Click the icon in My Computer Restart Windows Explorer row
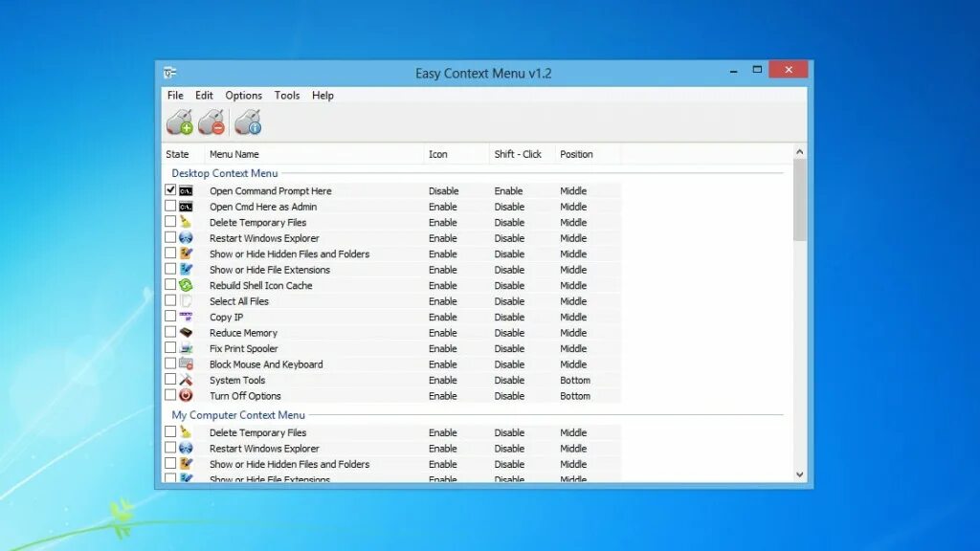The width and height of the screenshot is (980, 551). (x=186, y=449)
